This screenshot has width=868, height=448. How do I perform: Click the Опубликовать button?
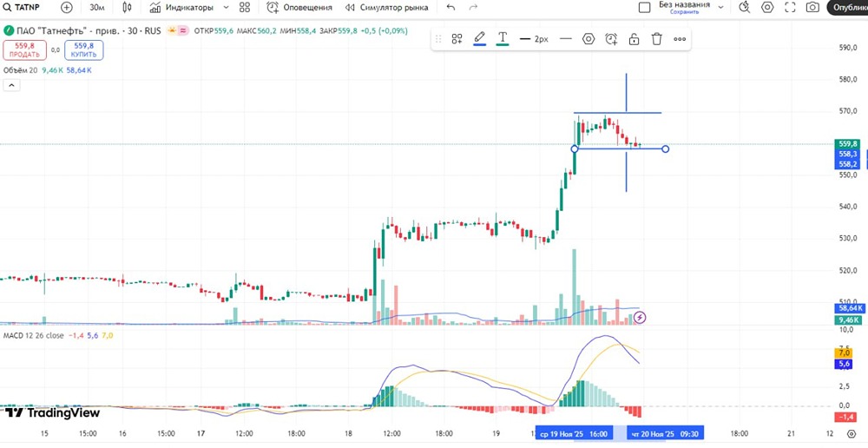(x=847, y=7)
